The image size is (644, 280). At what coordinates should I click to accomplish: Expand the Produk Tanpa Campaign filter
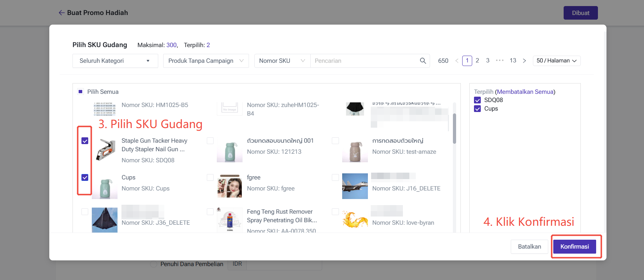pos(206,61)
